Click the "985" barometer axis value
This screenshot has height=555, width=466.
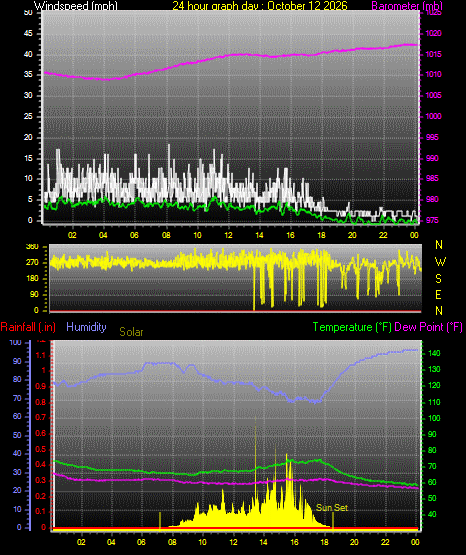tap(432, 178)
